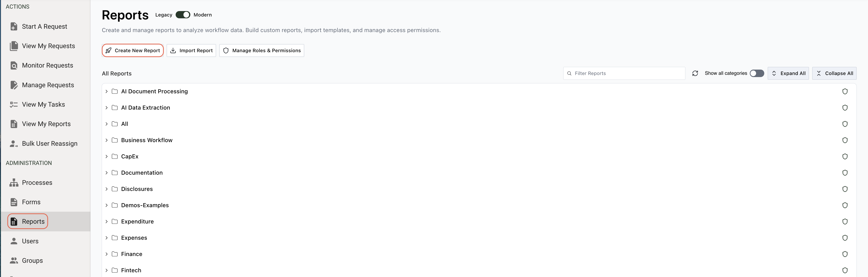Click the Bulk User Reassign icon
The height and width of the screenshot is (277, 868).
[14, 143]
